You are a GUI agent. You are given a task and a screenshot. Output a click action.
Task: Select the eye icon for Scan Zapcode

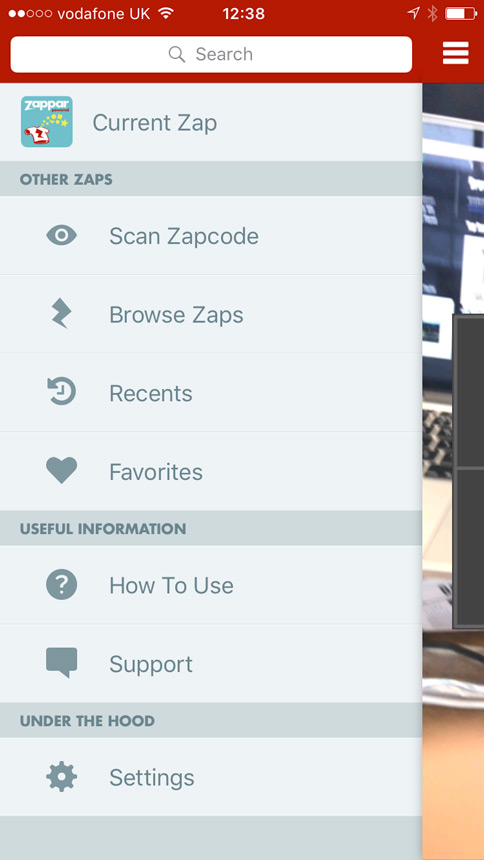[x=61, y=236]
